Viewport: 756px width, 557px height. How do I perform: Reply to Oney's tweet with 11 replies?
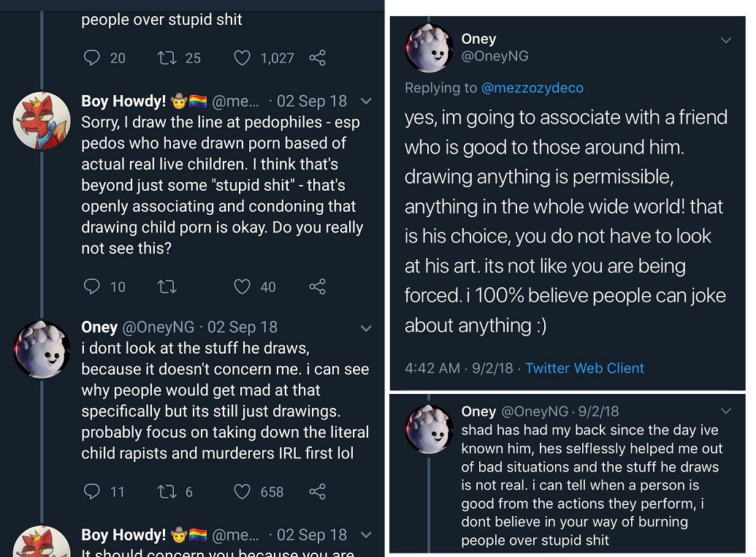[x=91, y=491]
